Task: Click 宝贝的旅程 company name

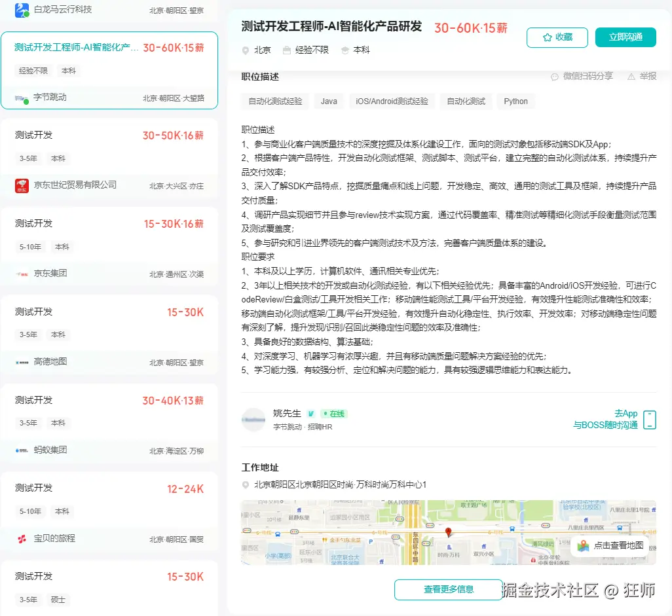Action: tap(54, 539)
